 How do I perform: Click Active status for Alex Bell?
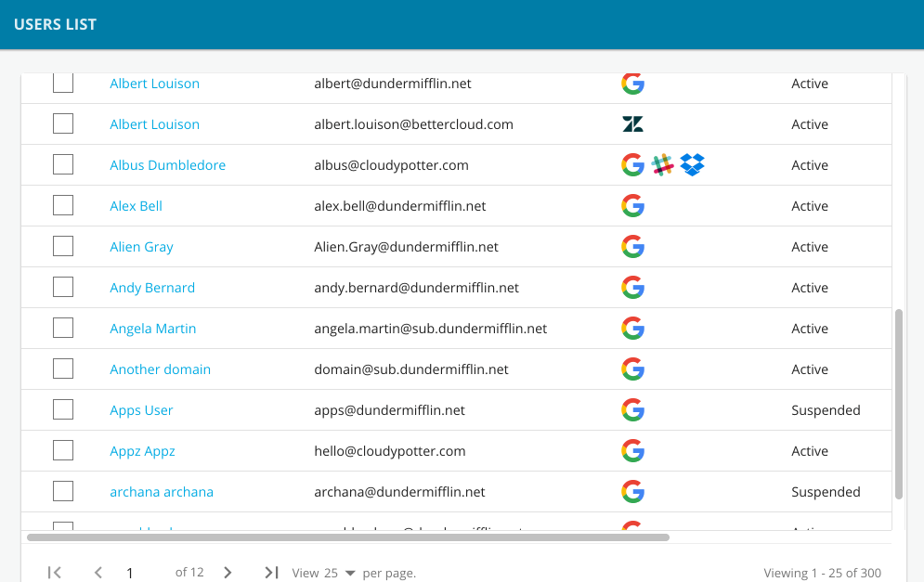click(x=810, y=205)
